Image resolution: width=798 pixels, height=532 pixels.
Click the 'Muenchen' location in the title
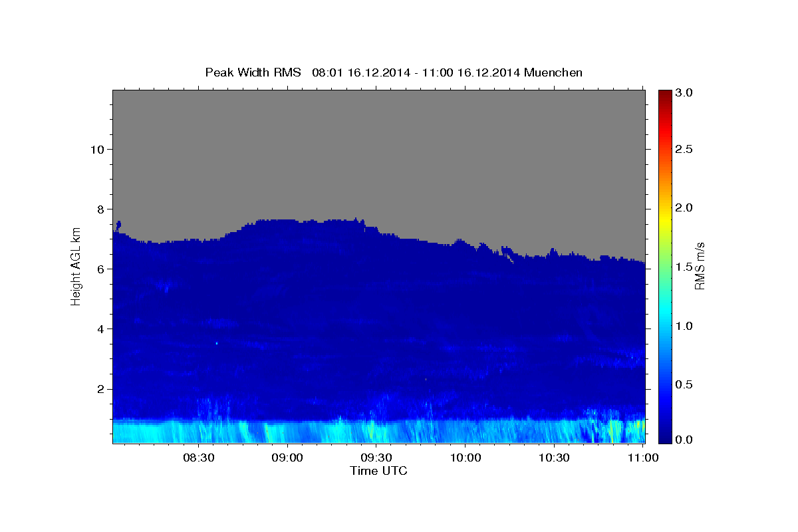553,72
